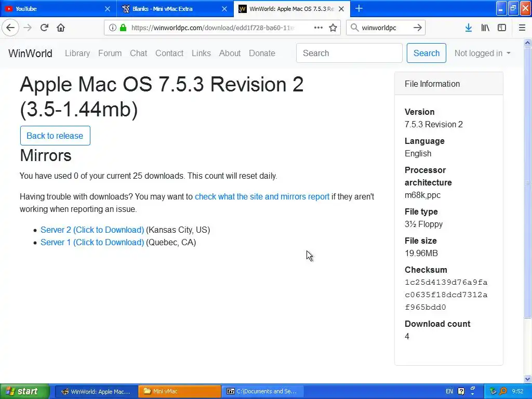Click the File Information panel header
Screen dimensions: 532x399
[x=448, y=84]
